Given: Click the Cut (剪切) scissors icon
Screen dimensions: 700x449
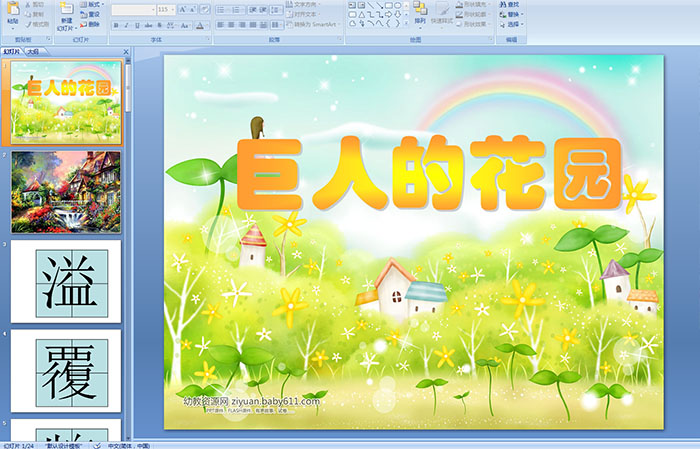Looking at the screenshot, I should [28, 4].
